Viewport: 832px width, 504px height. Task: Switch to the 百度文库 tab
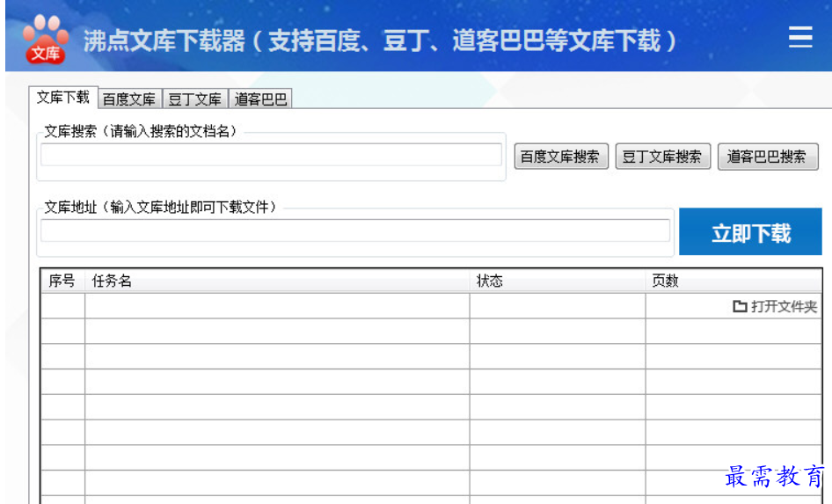click(x=129, y=99)
